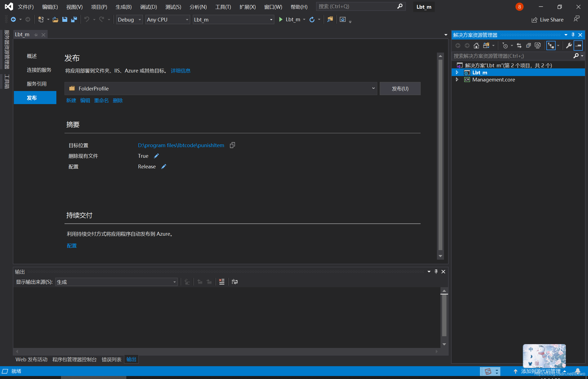Expand the Management.core project node

457,80
